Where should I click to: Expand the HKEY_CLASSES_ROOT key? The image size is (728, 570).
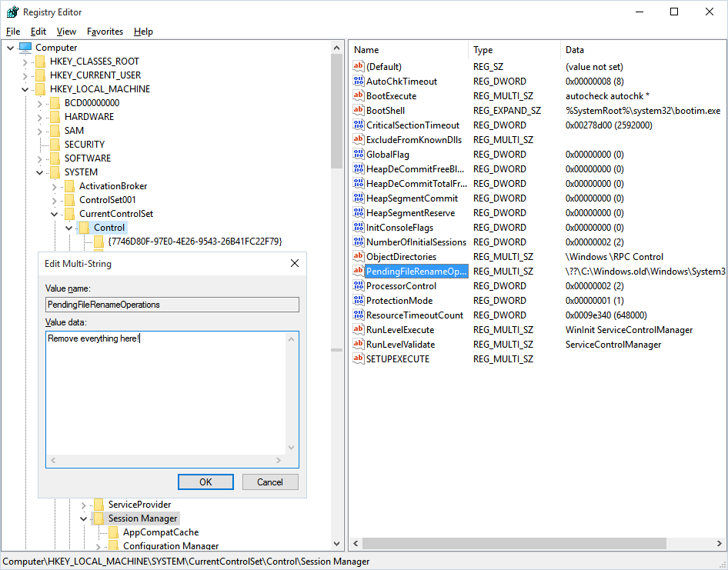pos(25,62)
